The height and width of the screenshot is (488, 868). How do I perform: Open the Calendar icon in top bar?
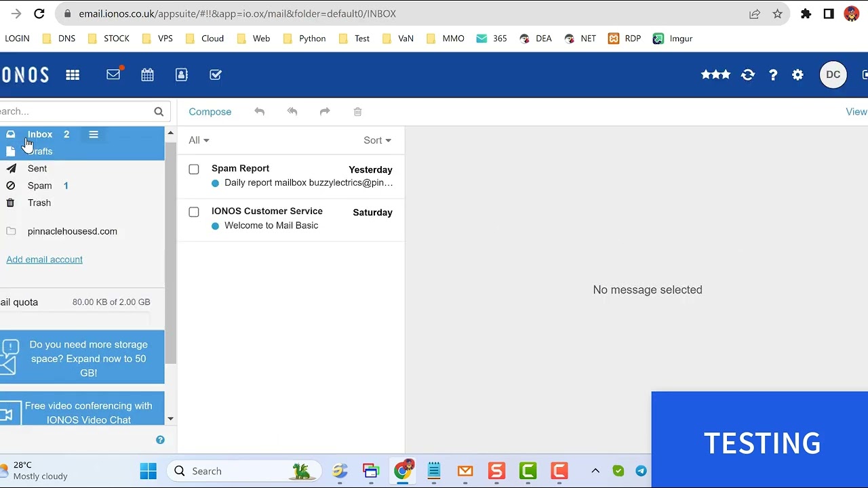pyautogui.click(x=147, y=75)
